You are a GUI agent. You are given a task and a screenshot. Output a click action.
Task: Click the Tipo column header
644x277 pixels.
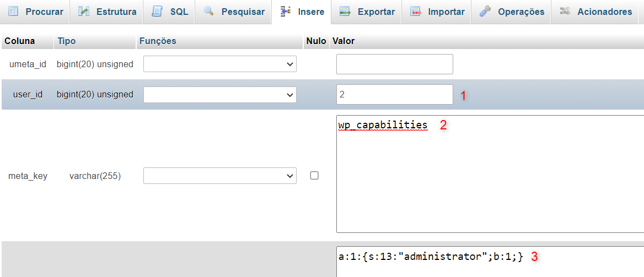67,41
